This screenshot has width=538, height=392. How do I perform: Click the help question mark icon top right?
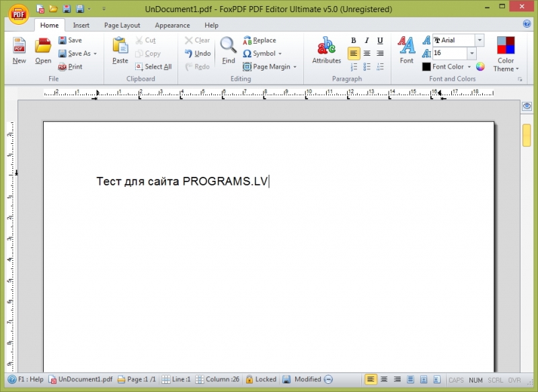click(527, 24)
